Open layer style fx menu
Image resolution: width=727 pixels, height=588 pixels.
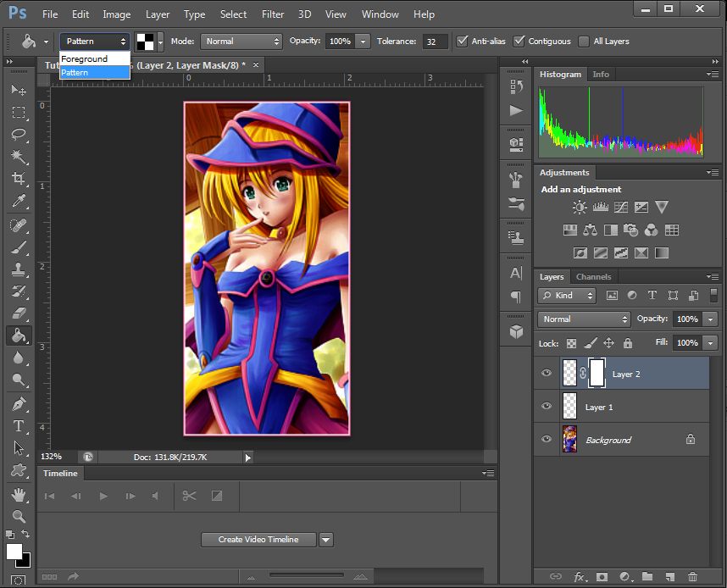tap(580, 577)
